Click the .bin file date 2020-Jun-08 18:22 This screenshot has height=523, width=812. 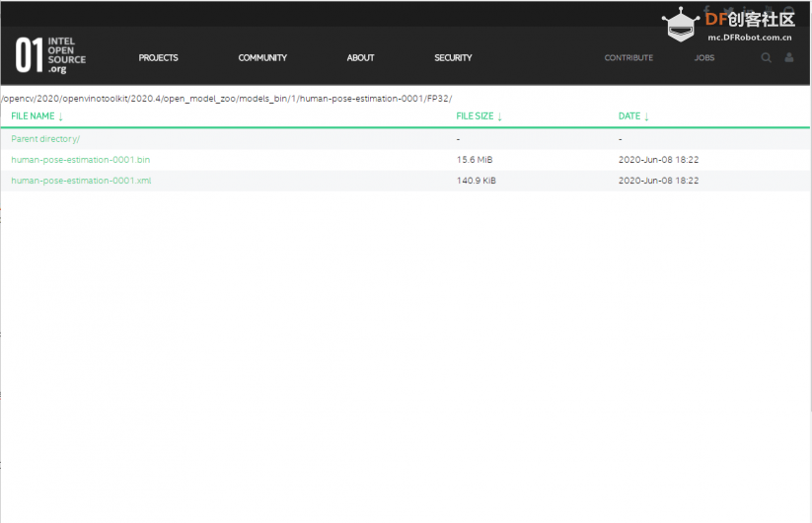(658, 160)
